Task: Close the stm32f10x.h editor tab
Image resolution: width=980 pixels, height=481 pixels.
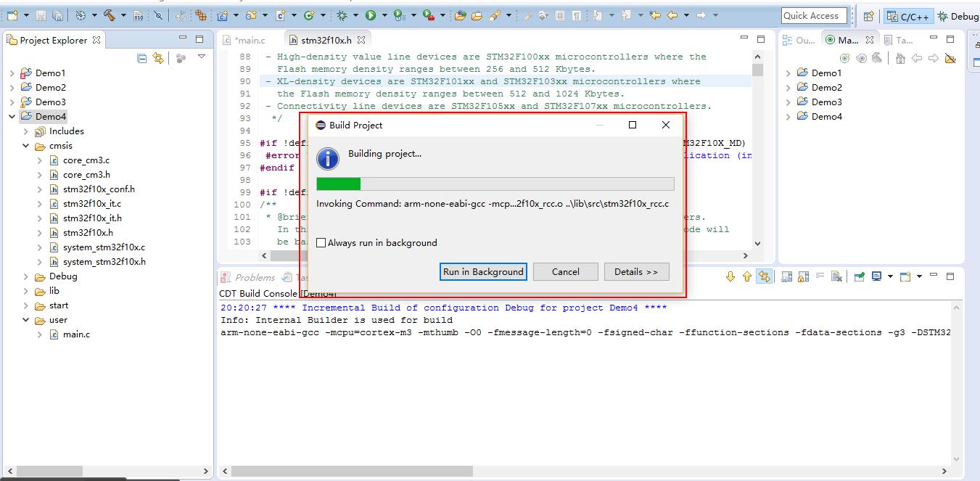Action: click(x=361, y=40)
